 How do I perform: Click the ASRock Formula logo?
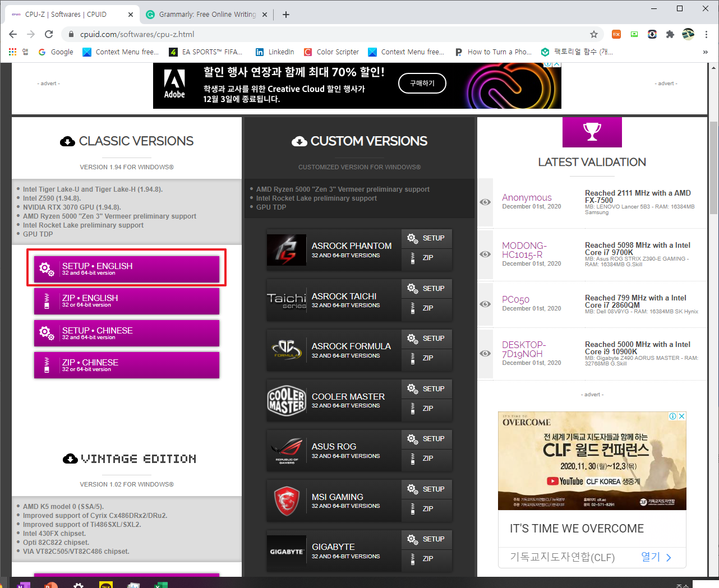[x=287, y=350]
